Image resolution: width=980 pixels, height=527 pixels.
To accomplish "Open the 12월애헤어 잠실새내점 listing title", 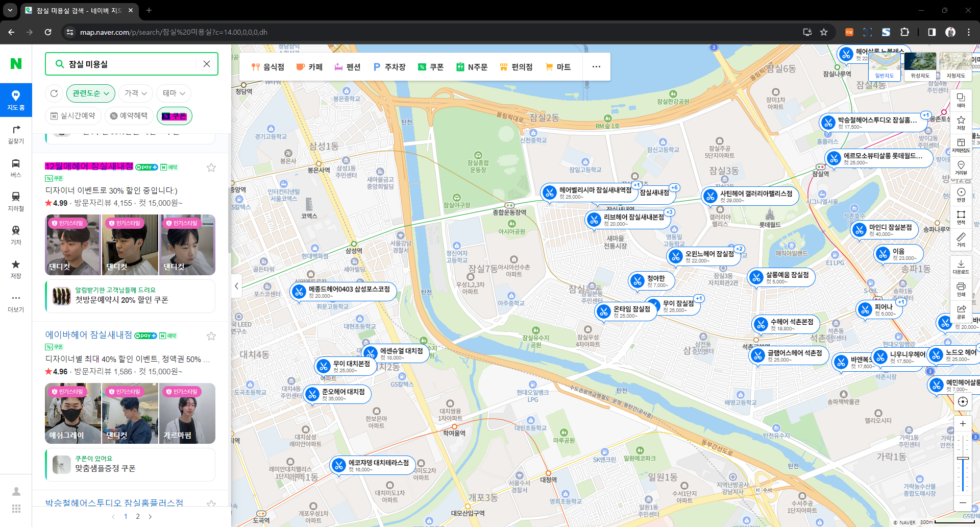I will pyautogui.click(x=89, y=166).
